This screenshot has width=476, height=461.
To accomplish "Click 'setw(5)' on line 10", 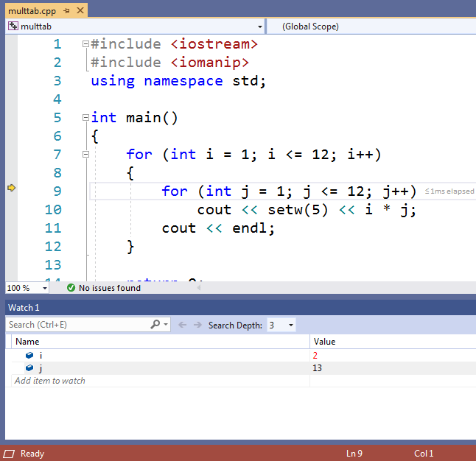I will [298, 210].
